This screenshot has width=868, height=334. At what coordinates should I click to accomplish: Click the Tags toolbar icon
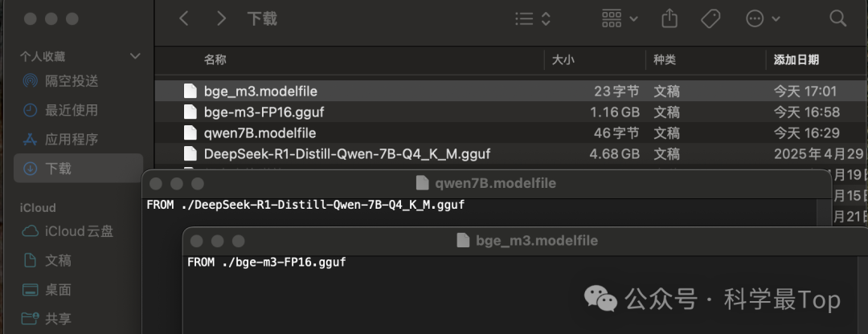710,18
